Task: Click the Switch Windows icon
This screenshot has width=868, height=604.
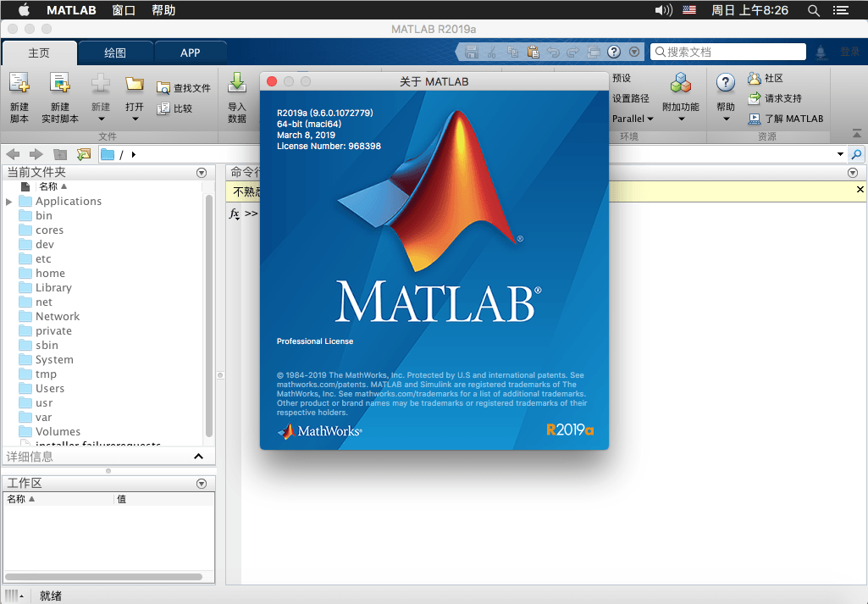Action: pyautogui.click(x=594, y=52)
